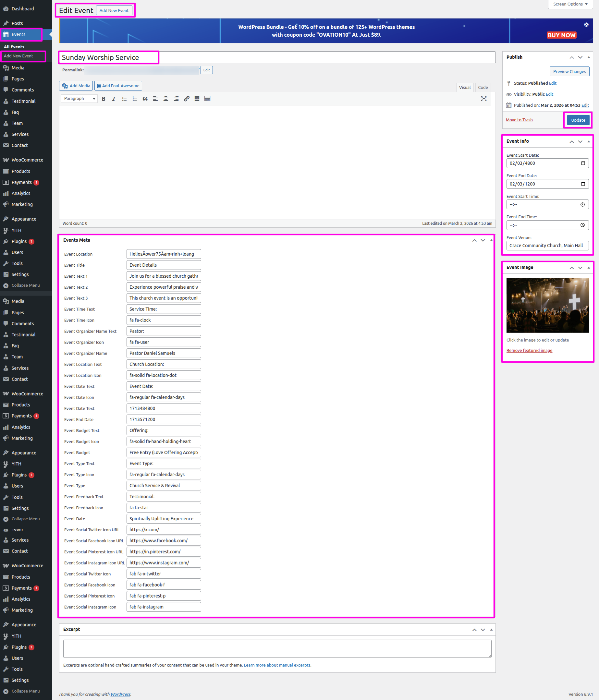Dismiss the WordPress Bundle promo banner

tap(586, 25)
